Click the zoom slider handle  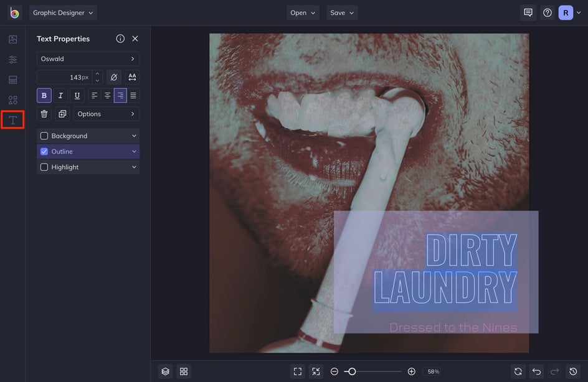tap(352, 371)
